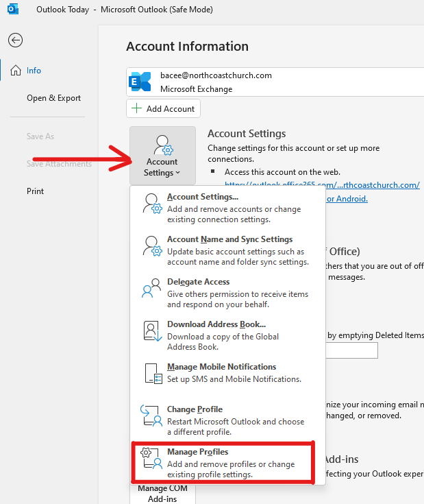This screenshot has width=424, height=504.
Task: Click the input box below Deleted Items text
Action: pyautogui.click(x=351, y=350)
